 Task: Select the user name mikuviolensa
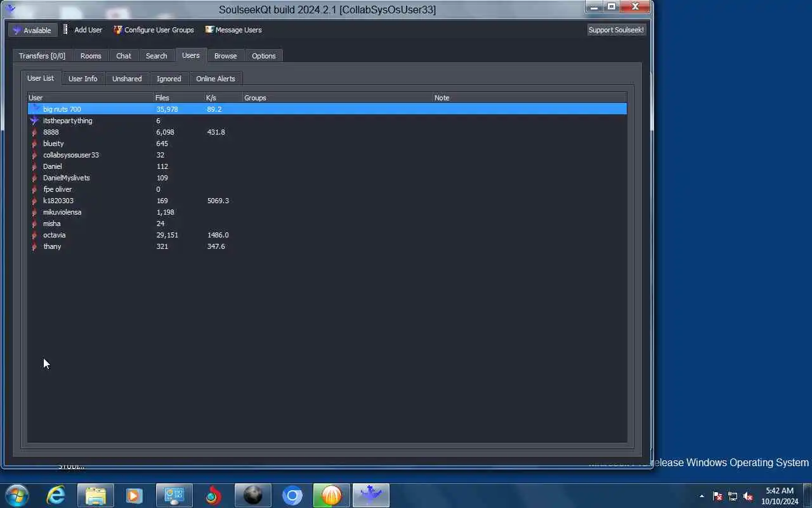pyautogui.click(x=62, y=212)
